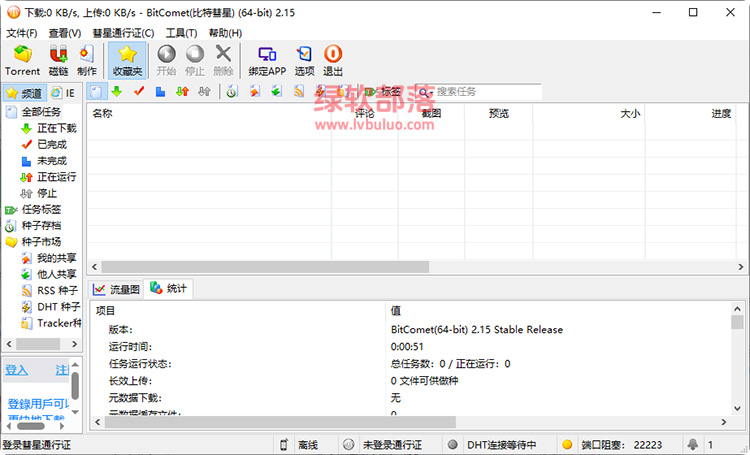The height and width of the screenshot is (455, 750).
Task: Select the all-tasks filter icon
Action: 96,91
